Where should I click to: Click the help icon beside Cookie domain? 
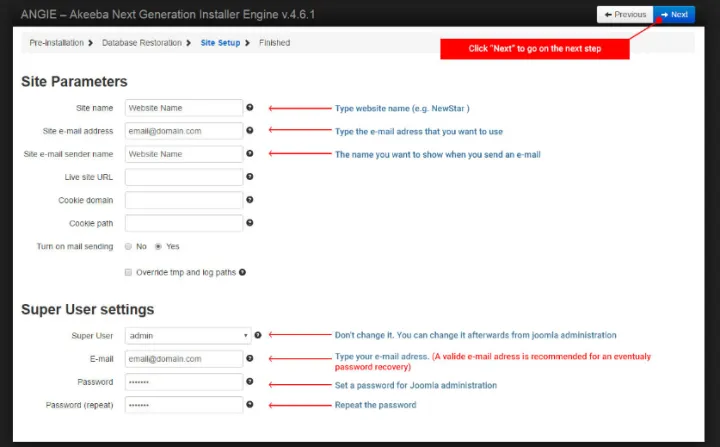tap(250, 200)
